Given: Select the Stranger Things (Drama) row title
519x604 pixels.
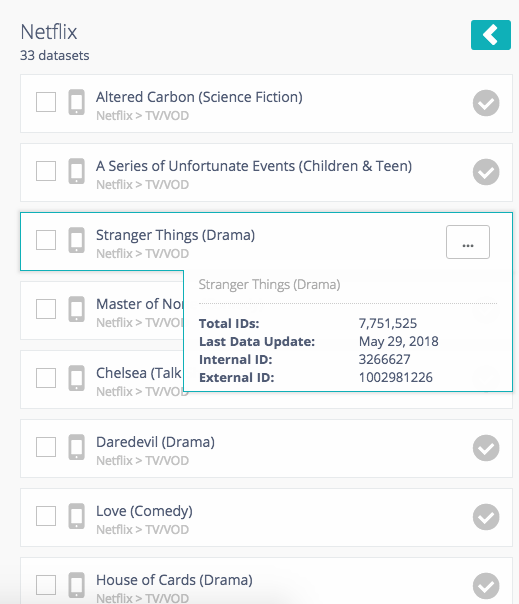Looking at the screenshot, I should [175, 235].
